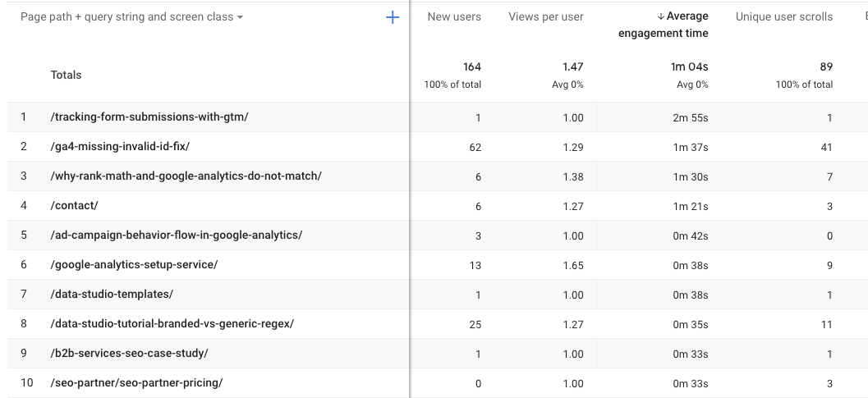Click the /google-analytics-setup-service/ path
Viewport: 868px width, 398px height.
click(134, 265)
